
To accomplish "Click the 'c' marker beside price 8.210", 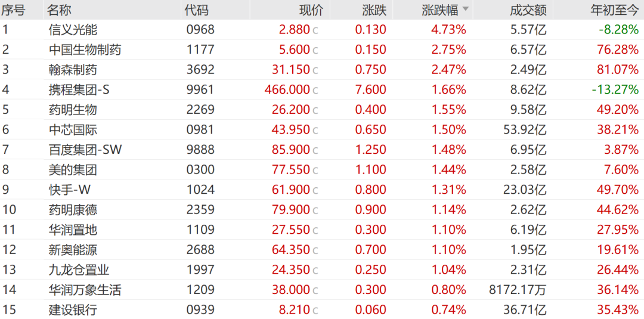I will pyautogui.click(x=315, y=310).
